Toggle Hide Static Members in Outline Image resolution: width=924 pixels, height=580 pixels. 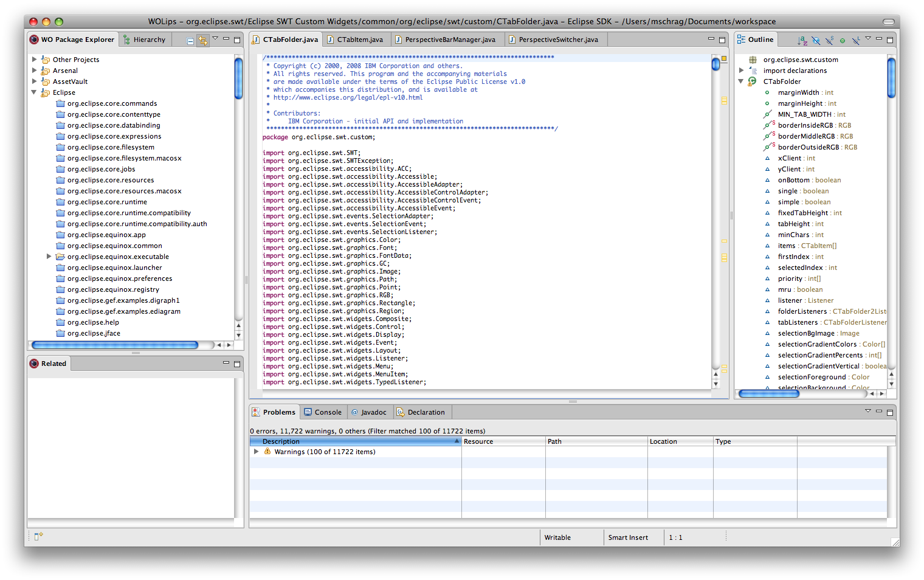(x=829, y=41)
